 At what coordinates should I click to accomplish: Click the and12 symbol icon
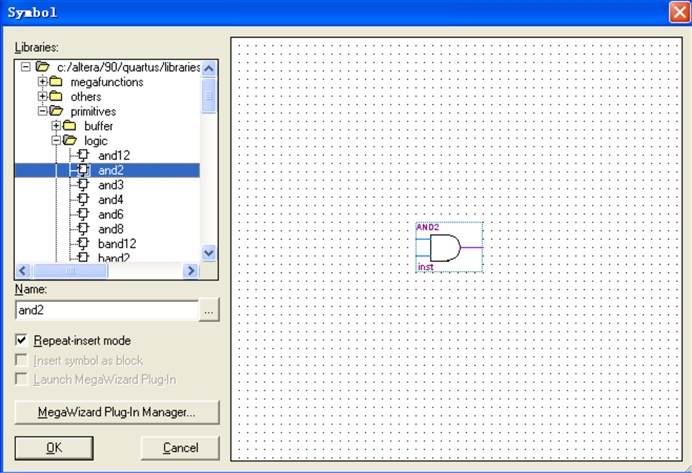(x=83, y=155)
